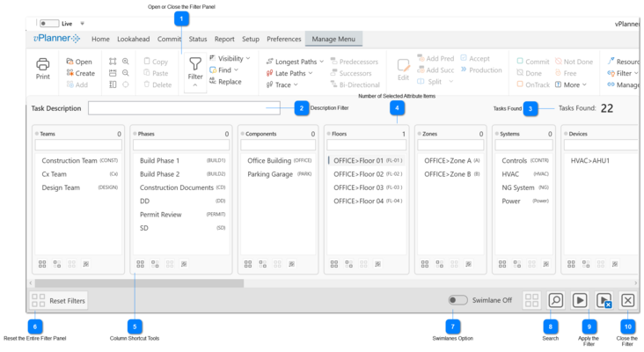Click scrollbar right arrow
The image size is (644, 352).
635,283
